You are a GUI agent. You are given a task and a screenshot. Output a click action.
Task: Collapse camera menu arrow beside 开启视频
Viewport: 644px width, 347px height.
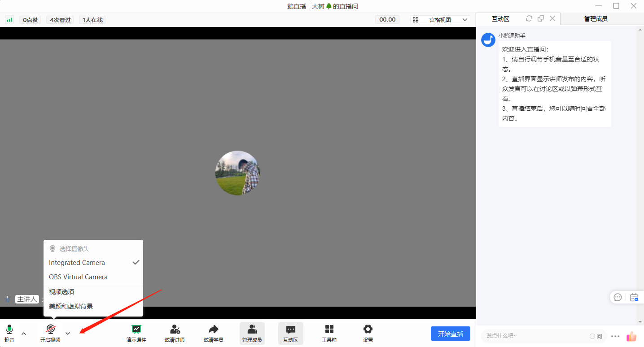[x=68, y=333]
